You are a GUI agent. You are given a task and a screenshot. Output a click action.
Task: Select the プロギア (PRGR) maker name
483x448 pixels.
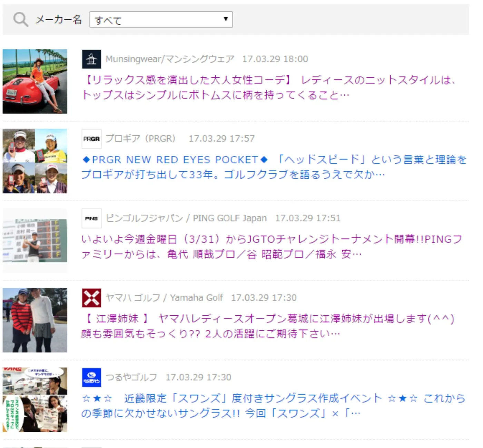[x=140, y=139]
